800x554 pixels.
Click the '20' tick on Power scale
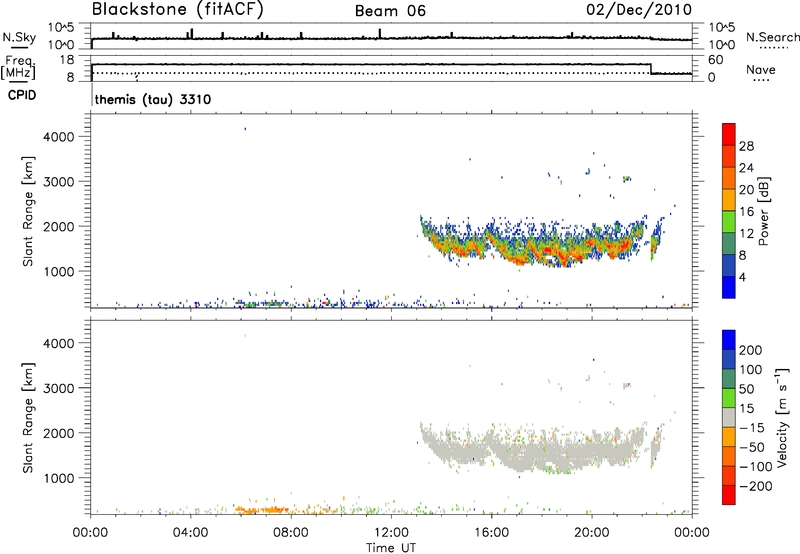[746, 190]
